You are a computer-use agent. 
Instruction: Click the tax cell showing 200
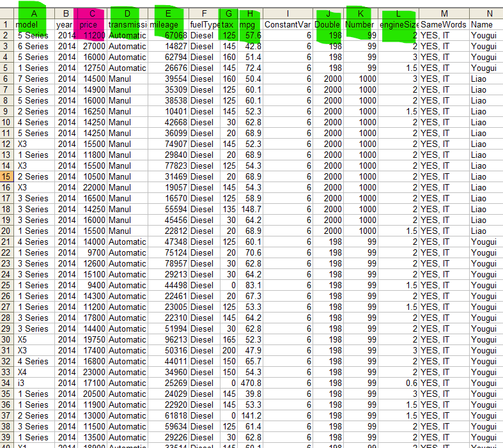point(227,350)
